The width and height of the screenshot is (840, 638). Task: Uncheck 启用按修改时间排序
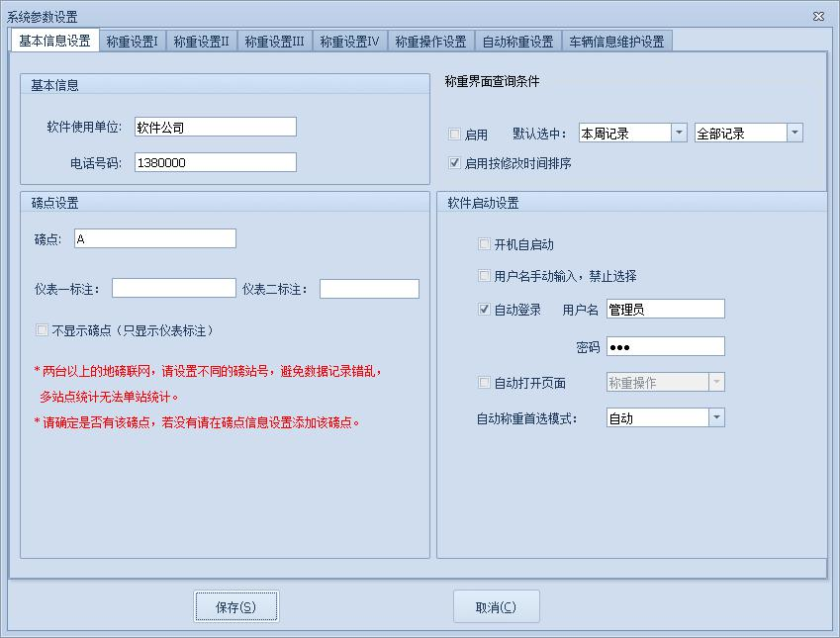pyautogui.click(x=454, y=162)
